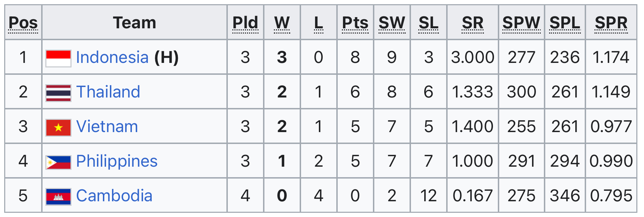
Task: Click the Team column header
Action: pos(135,23)
